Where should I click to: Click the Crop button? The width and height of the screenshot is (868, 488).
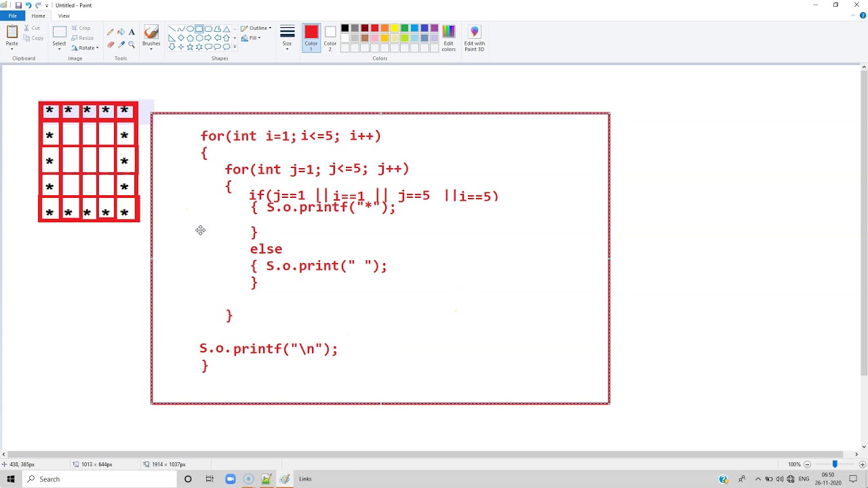pyautogui.click(x=81, y=28)
